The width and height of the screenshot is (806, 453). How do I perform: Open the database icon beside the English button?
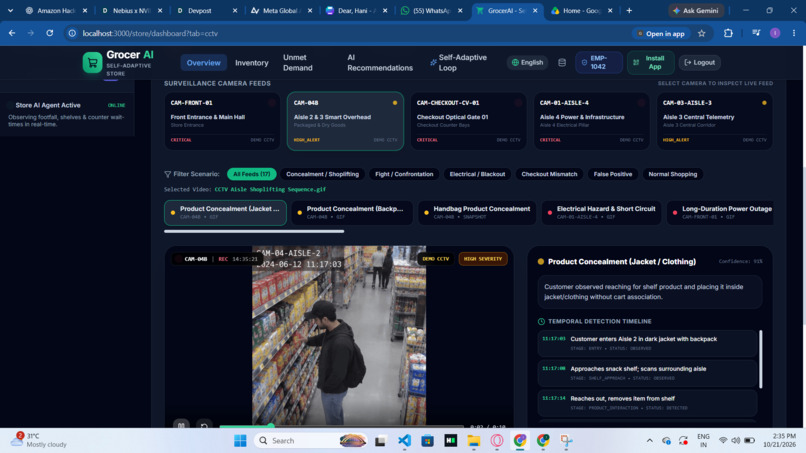point(562,63)
